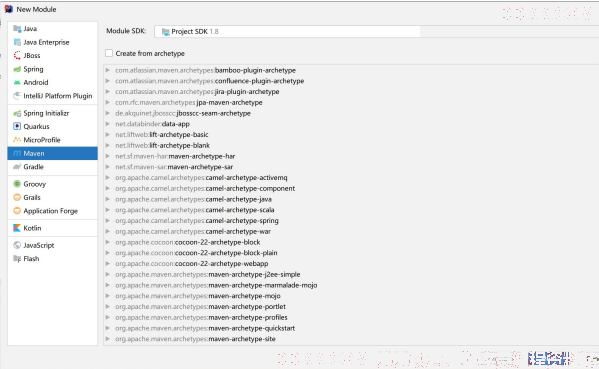Image resolution: width=599 pixels, height=369 pixels.
Task: Click the JavaScript globe icon
Action: pos(17,245)
